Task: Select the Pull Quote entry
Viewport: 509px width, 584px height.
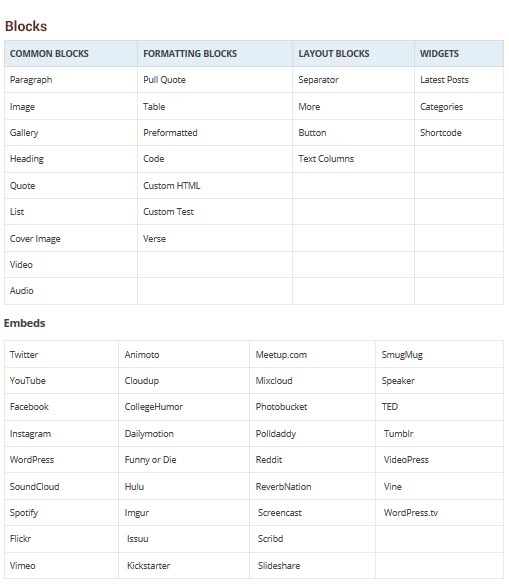Action: (215, 80)
